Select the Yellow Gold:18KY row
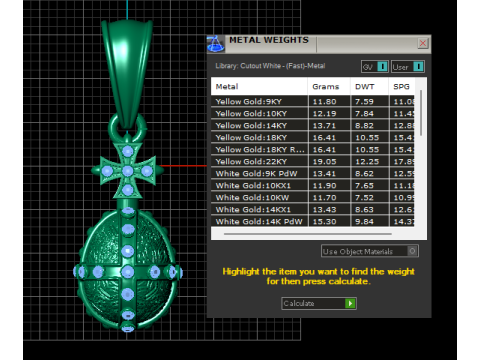Screen dimensions: 480x360 pyautogui.click(x=313, y=137)
